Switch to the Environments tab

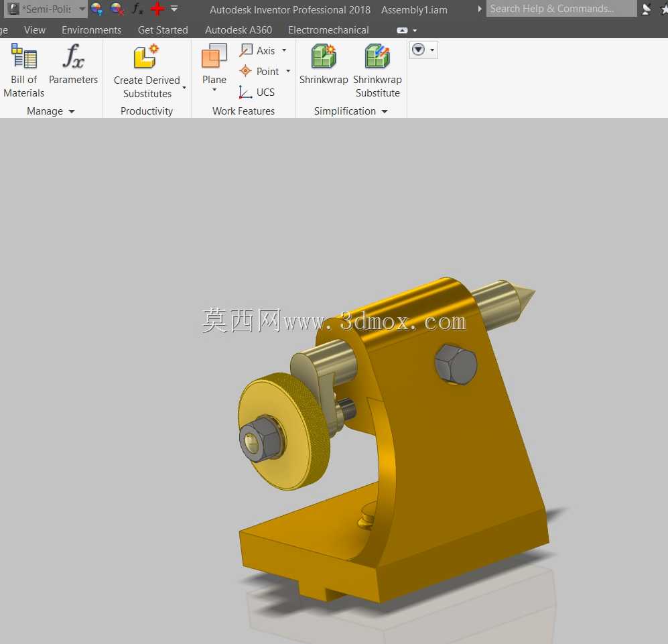[91, 30]
